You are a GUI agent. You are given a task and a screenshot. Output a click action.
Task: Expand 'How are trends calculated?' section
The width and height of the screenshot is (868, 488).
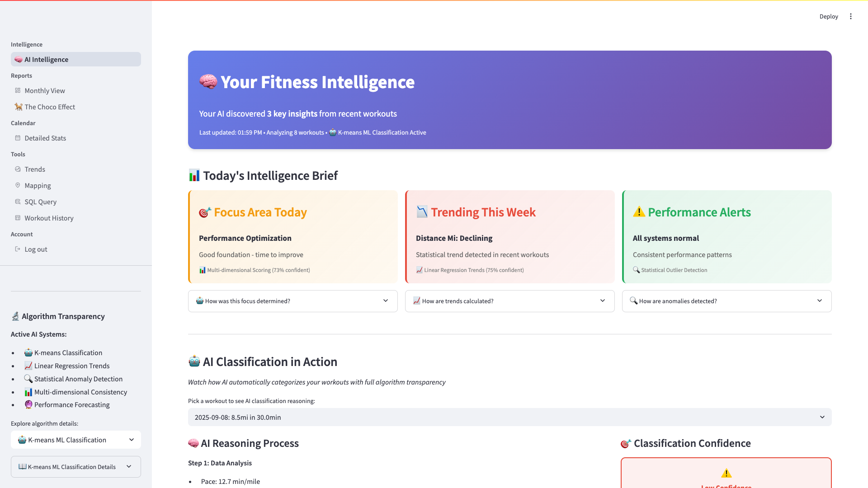(509, 301)
